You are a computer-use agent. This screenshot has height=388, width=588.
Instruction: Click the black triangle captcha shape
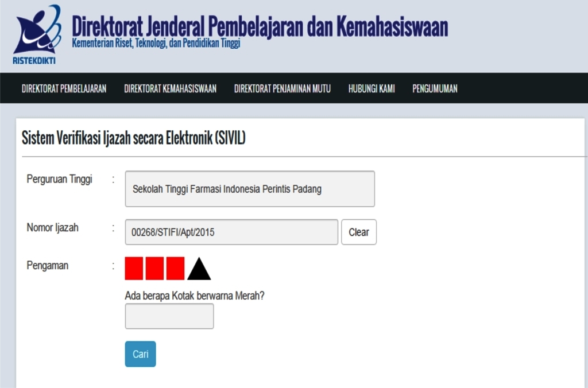click(x=199, y=269)
